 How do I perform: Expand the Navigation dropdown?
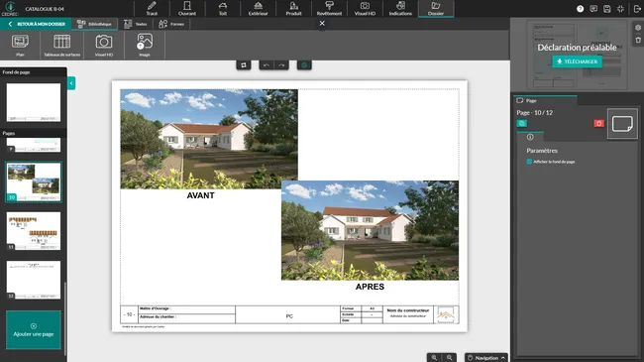pyautogui.click(x=486, y=357)
